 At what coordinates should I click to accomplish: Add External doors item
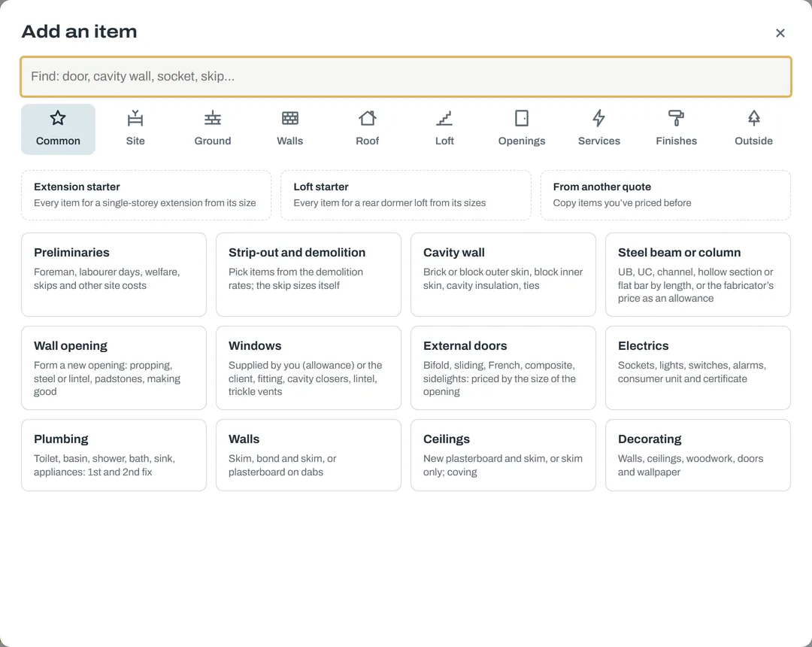(x=503, y=368)
